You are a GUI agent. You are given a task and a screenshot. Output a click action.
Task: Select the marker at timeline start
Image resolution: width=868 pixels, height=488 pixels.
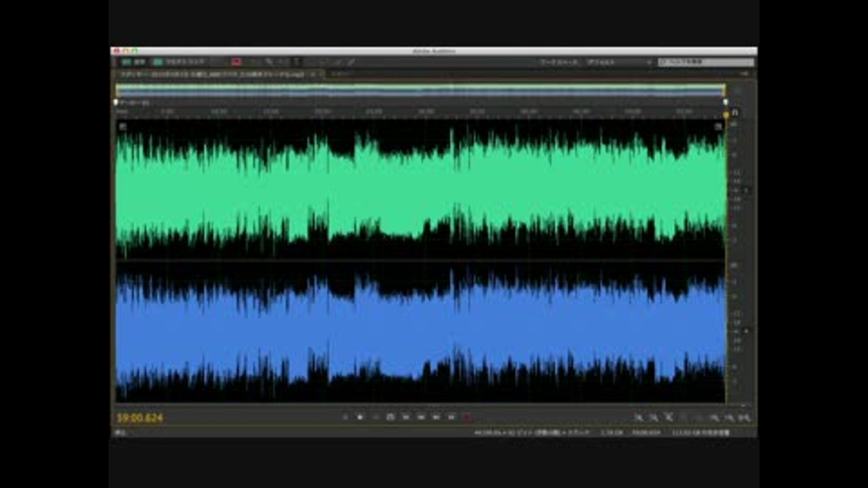[116, 102]
